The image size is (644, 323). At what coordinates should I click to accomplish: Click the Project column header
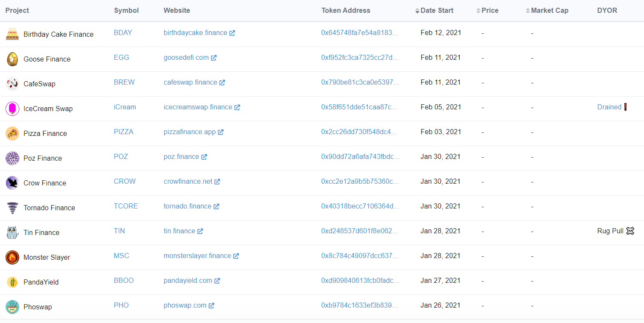pyautogui.click(x=17, y=11)
